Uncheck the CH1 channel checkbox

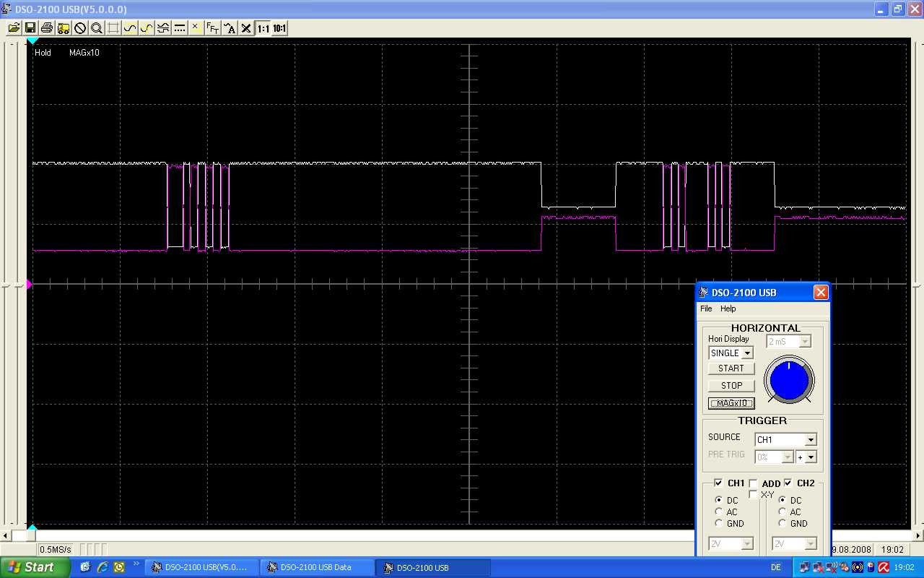click(x=718, y=483)
